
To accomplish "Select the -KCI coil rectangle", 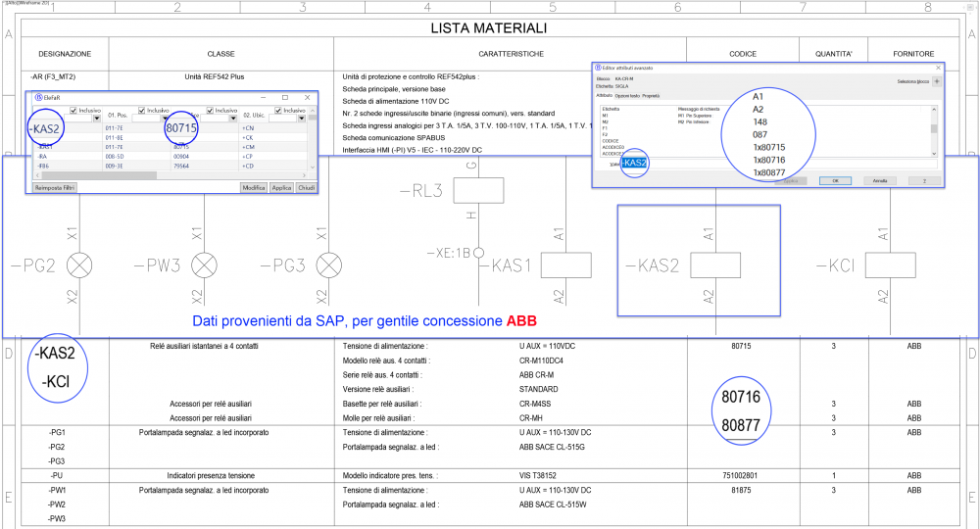I will point(891,265).
